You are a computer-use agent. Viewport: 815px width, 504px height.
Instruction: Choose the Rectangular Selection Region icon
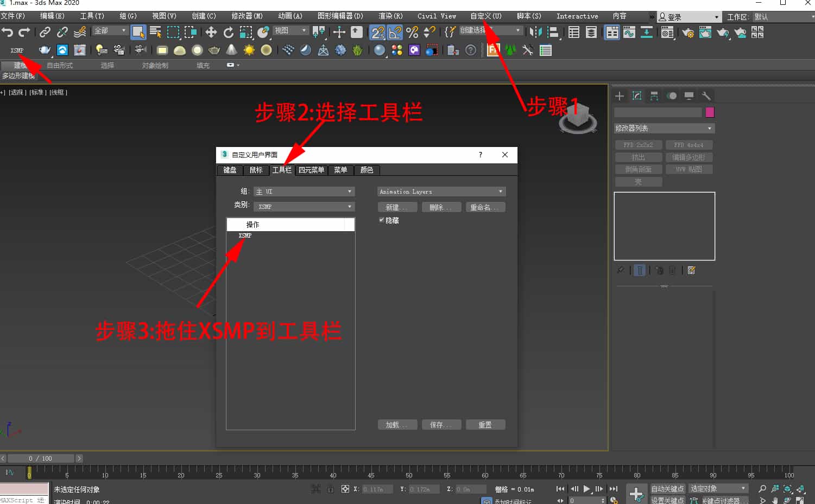coord(173,33)
